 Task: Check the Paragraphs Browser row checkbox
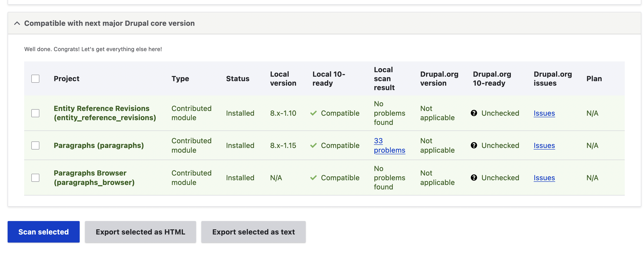[35, 178]
